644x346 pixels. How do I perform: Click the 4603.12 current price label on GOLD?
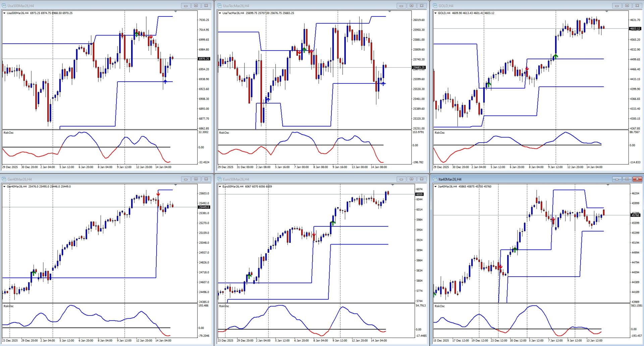pos(635,28)
